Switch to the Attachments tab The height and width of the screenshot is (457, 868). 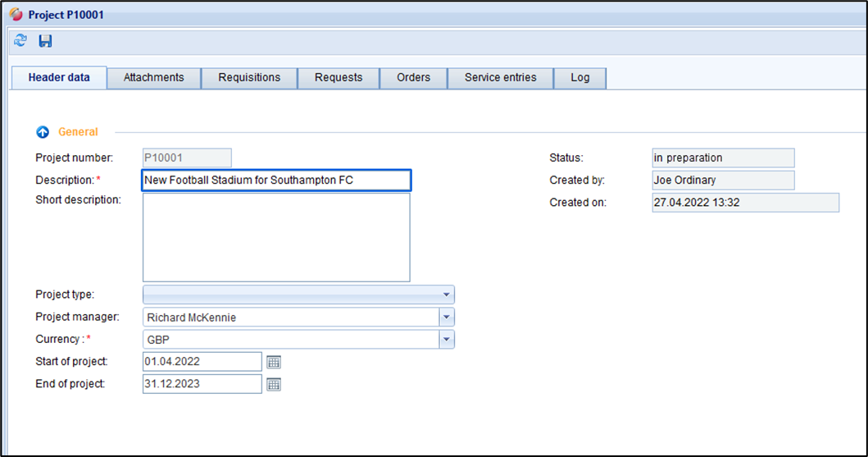pyautogui.click(x=153, y=78)
